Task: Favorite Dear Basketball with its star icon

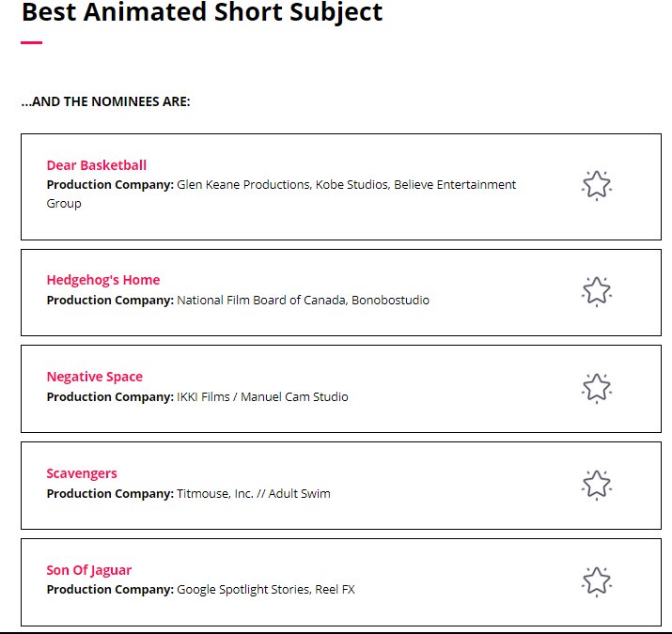Action: click(x=596, y=185)
